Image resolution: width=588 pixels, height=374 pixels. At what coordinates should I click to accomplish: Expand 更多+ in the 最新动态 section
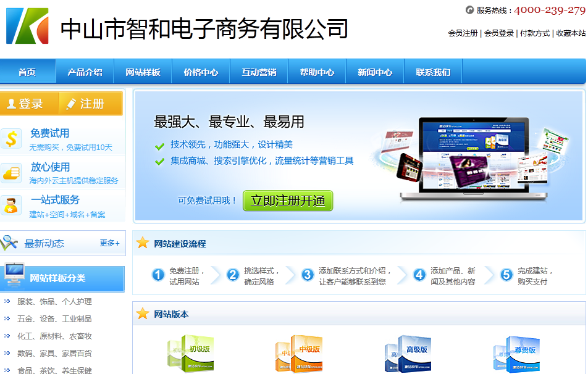click(x=110, y=243)
